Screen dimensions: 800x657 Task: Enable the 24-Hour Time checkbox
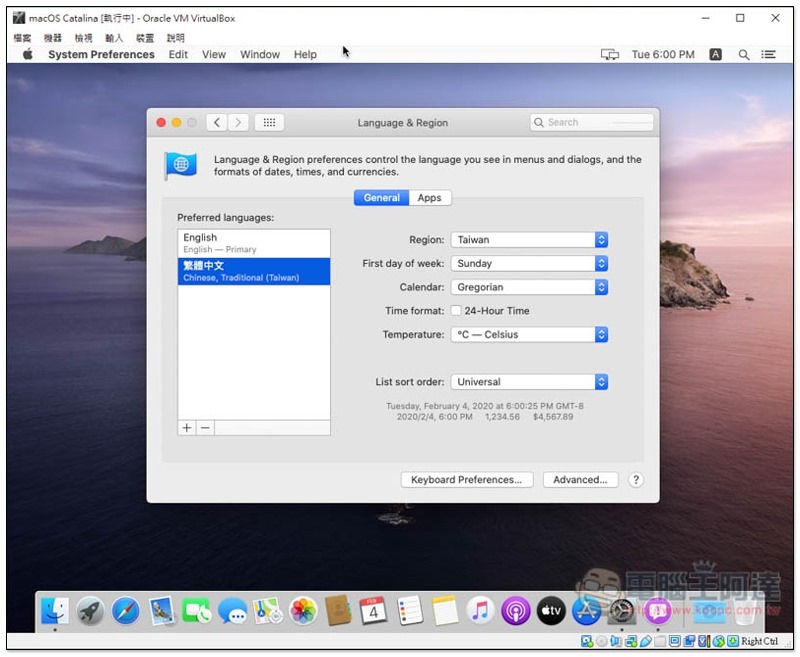pyautogui.click(x=456, y=311)
